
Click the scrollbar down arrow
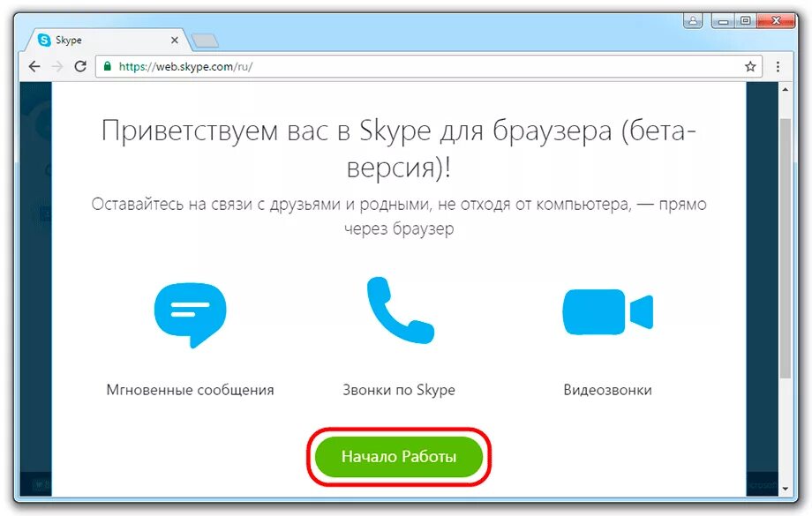click(x=785, y=489)
